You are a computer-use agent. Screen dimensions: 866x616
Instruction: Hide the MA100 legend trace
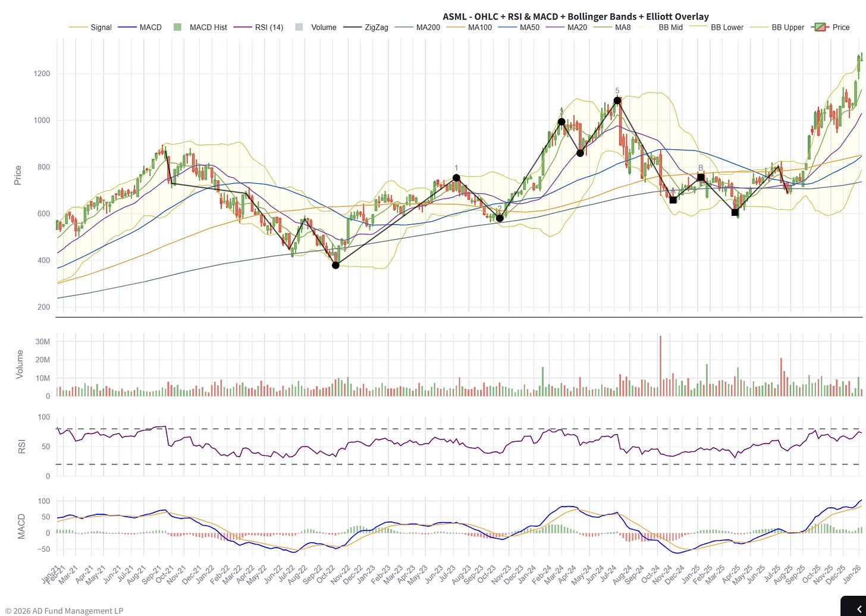point(469,27)
